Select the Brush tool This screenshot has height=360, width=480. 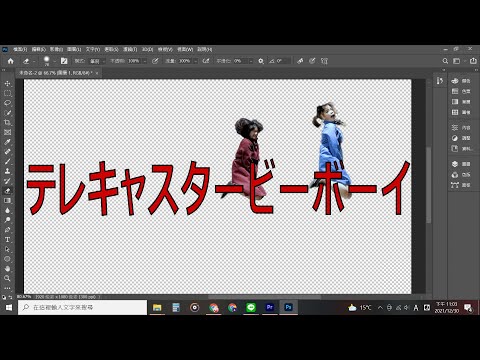click(x=7, y=161)
